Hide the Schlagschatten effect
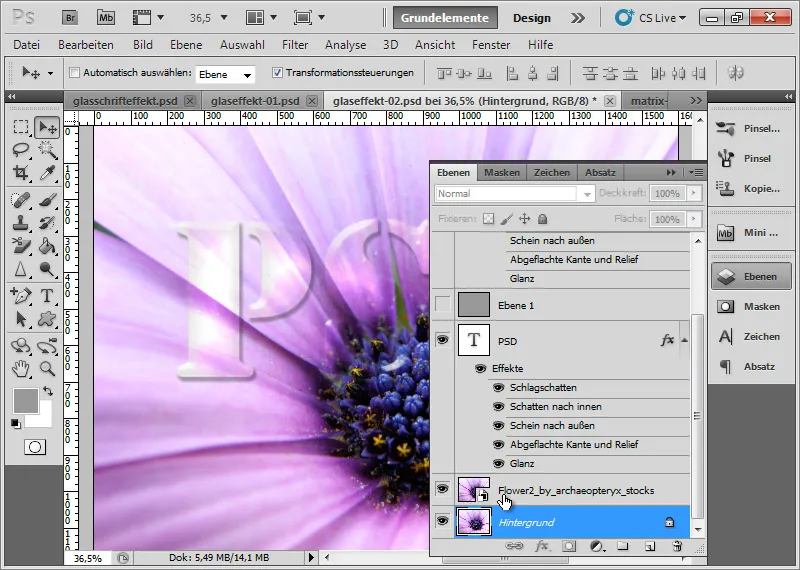Screen dimensions: 800x570 click(498, 388)
